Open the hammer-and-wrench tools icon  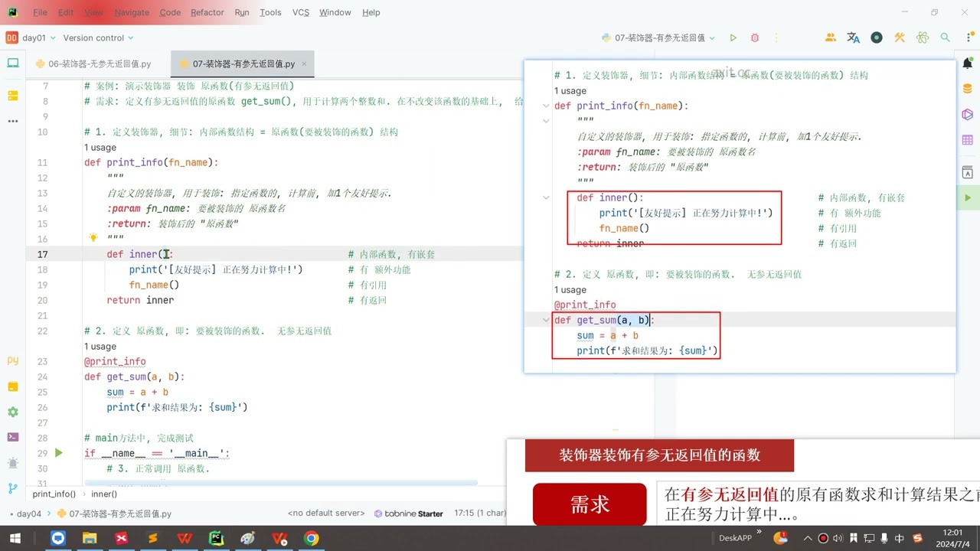[x=900, y=37]
